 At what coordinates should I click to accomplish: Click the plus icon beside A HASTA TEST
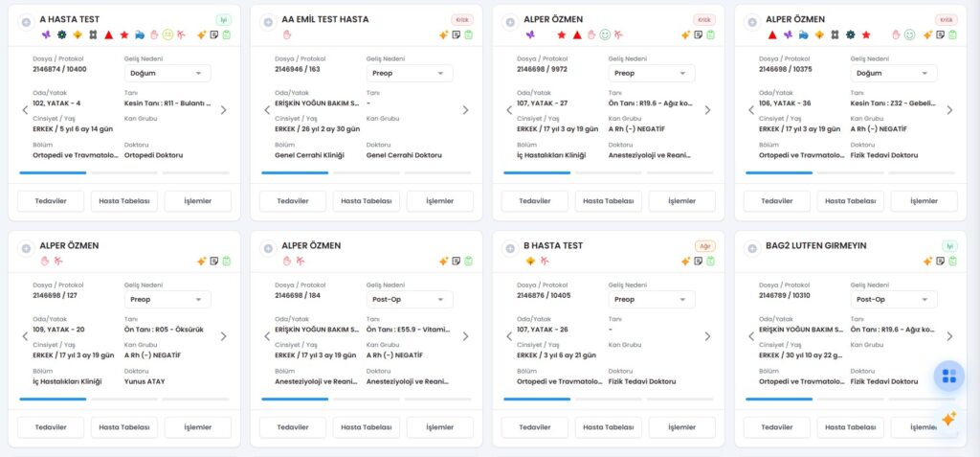26,21
